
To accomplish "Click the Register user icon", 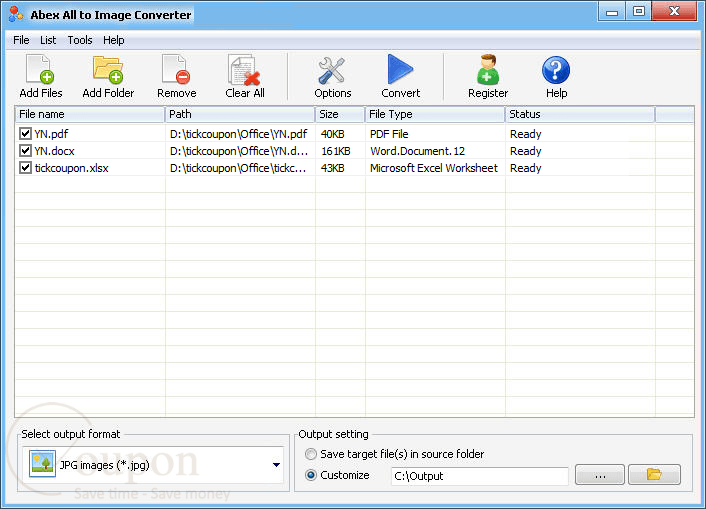I will (488, 70).
